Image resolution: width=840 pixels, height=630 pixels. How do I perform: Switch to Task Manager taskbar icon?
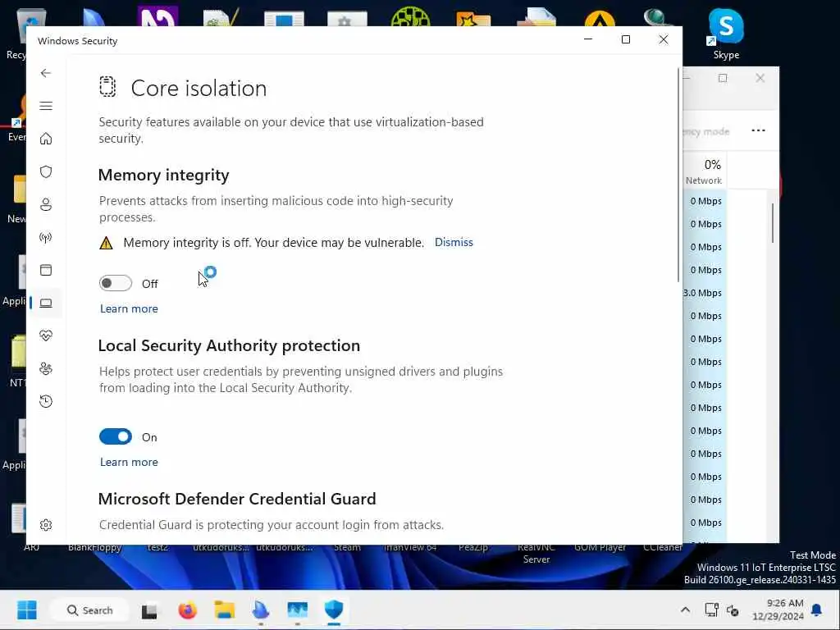297,610
